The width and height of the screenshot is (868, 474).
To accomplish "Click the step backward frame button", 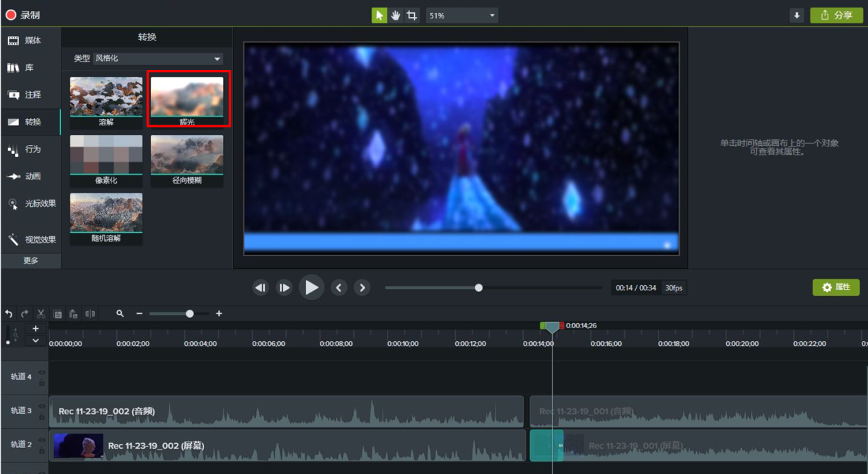I will [x=260, y=288].
